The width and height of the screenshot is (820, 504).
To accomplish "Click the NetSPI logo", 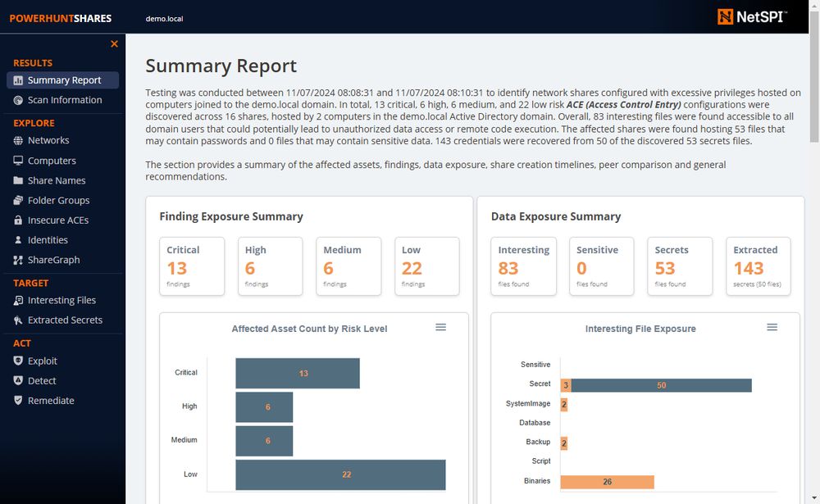I will point(752,16).
